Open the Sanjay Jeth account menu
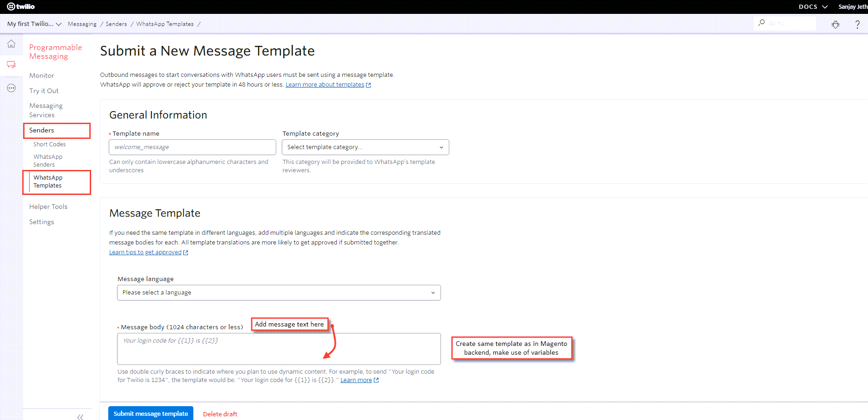This screenshot has height=420, width=868. coord(853,6)
